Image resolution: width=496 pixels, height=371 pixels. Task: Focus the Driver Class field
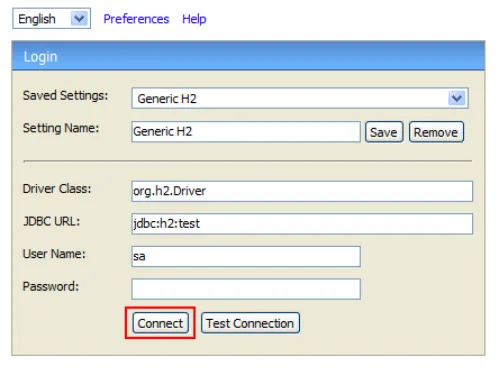[302, 191]
